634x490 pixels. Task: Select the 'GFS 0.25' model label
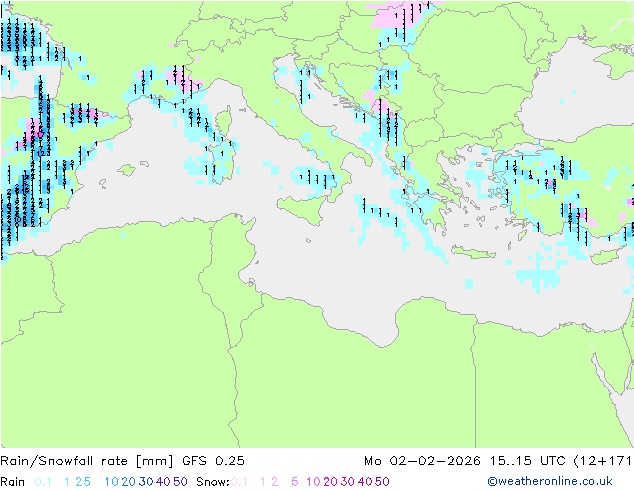click(x=213, y=461)
